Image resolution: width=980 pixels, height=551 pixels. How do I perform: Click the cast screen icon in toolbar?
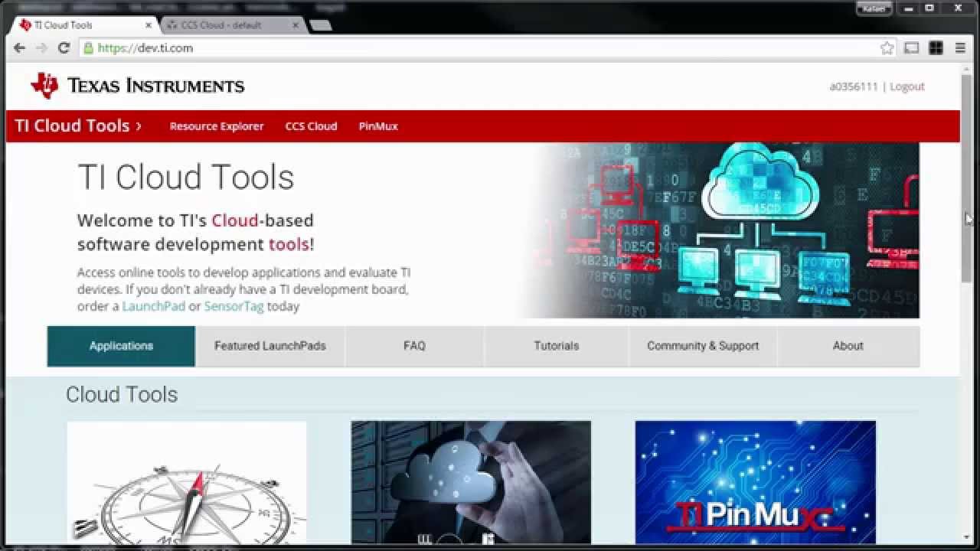click(911, 48)
